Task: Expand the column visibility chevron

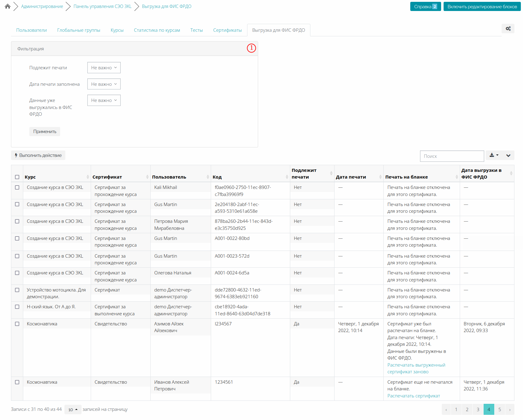Action: [508, 155]
